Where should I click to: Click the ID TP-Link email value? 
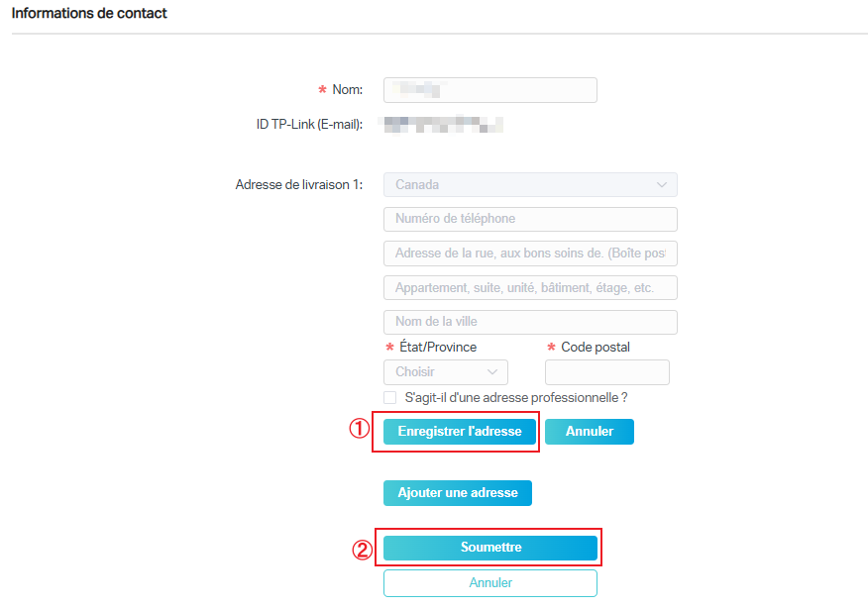coord(442,124)
